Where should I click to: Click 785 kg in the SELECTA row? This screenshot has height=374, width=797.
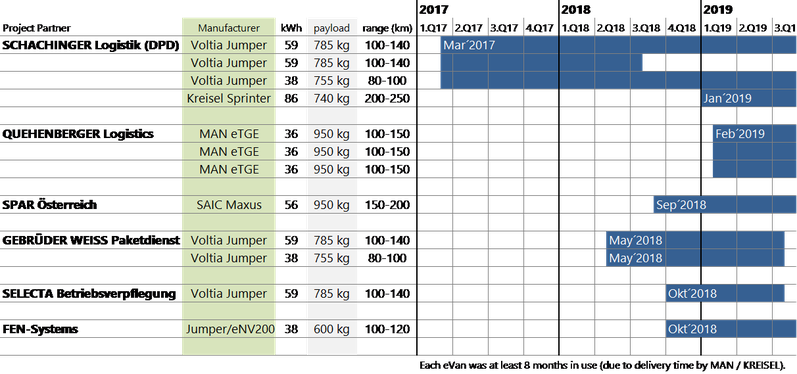point(331,294)
